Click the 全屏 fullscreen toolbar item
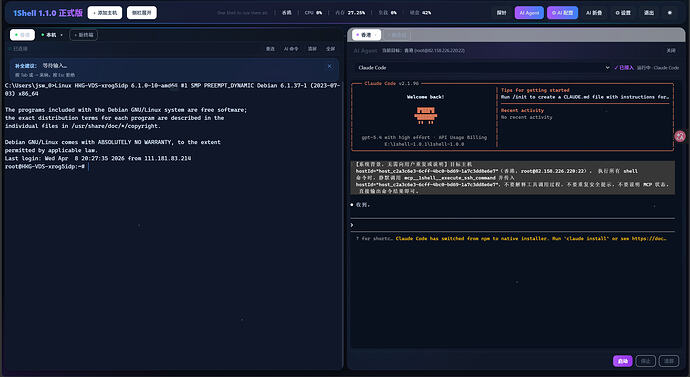The height and width of the screenshot is (377, 690). tap(330, 49)
